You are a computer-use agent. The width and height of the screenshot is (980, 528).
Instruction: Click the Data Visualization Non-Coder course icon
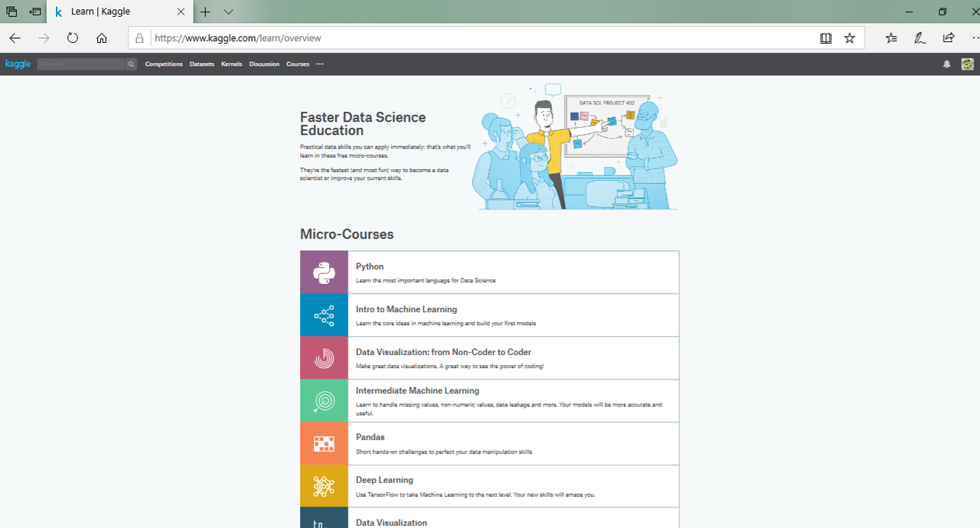(324, 358)
